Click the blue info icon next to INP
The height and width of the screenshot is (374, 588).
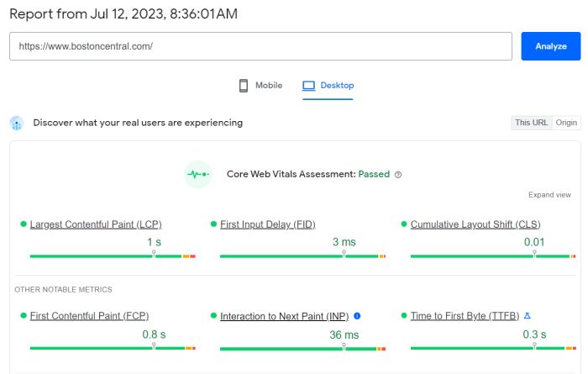pyautogui.click(x=357, y=316)
